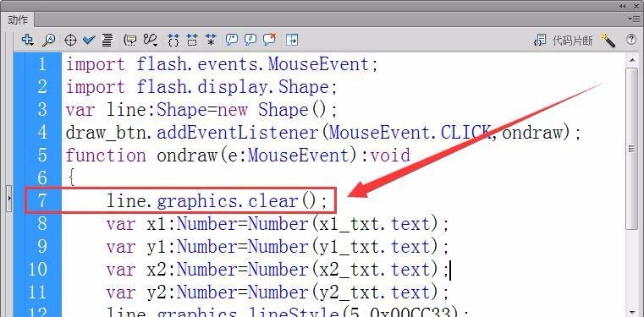Open 代码片断 code snippets

point(564,41)
